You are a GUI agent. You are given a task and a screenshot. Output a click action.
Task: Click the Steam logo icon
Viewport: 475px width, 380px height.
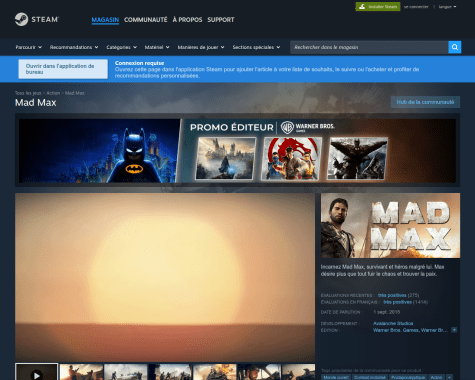pyautogui.click(x=21, y=19)
